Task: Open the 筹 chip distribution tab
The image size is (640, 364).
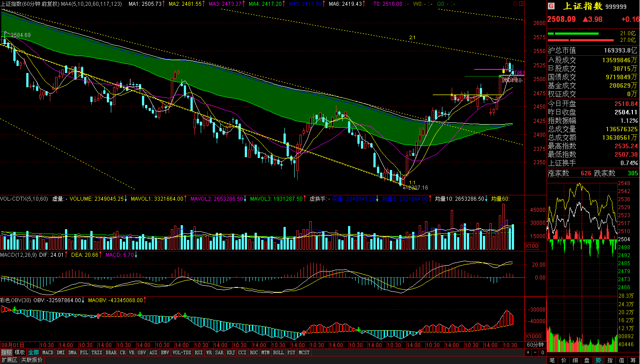Action: pyautogui.click(x=633, y=360)
